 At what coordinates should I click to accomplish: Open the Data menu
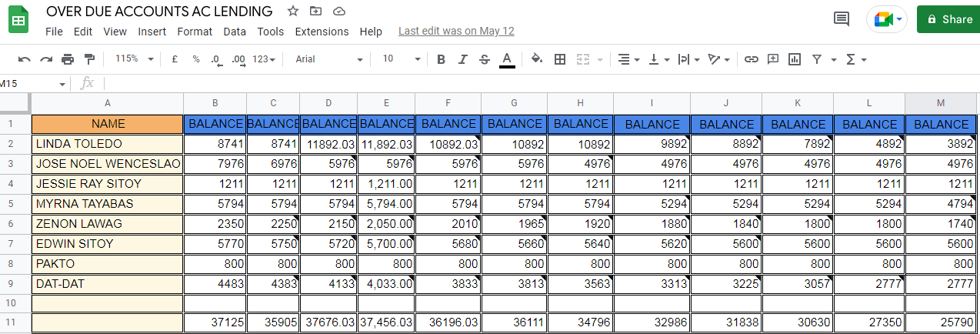[235, 32]
